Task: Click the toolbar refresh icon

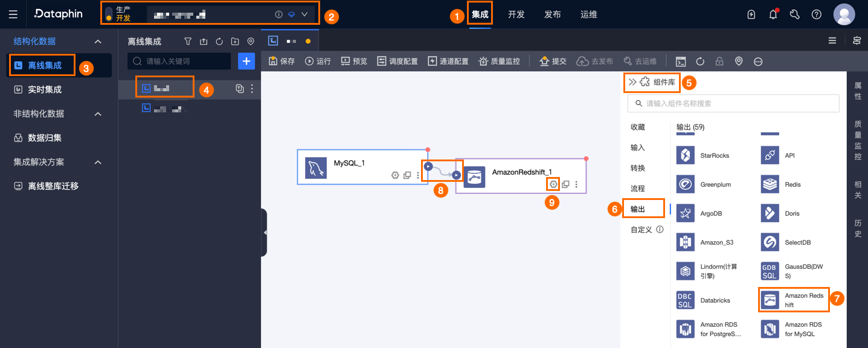Action: (x=700, y=61)
